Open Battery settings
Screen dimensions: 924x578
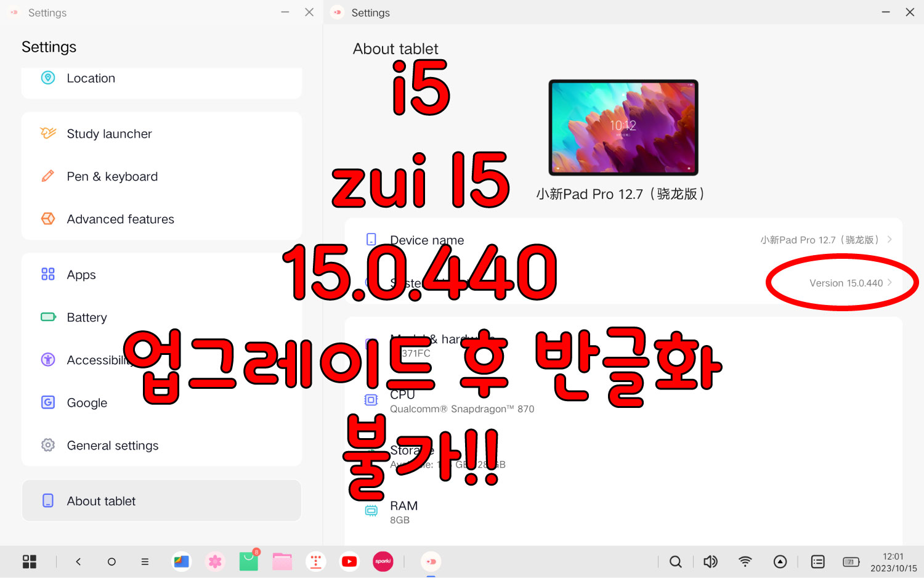pyautogui.click(x=161, y=317)
